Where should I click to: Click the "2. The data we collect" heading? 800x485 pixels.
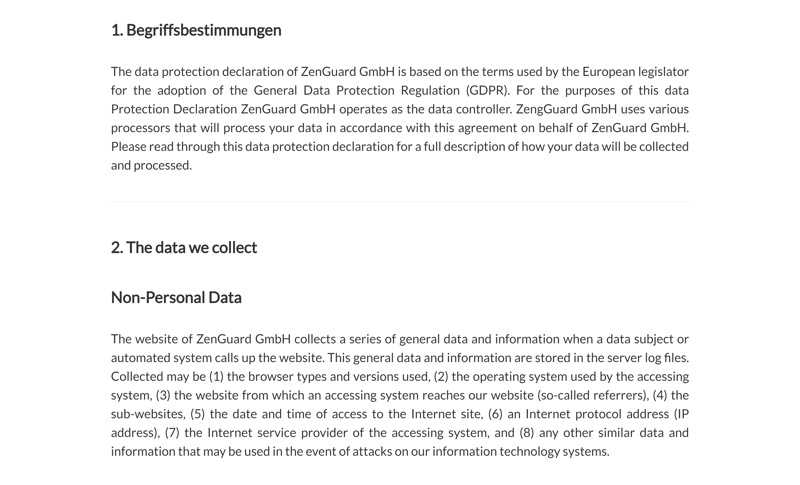184,247
